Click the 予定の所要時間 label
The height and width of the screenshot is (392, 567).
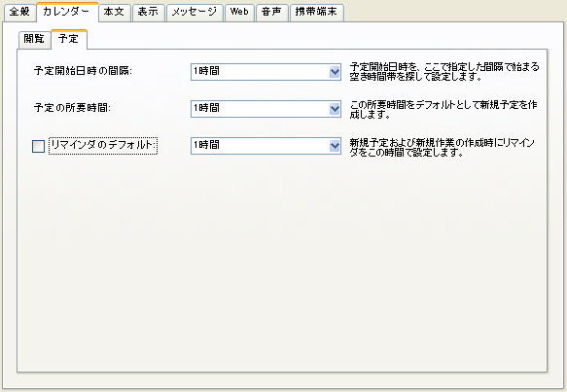(x=72, y=108)
